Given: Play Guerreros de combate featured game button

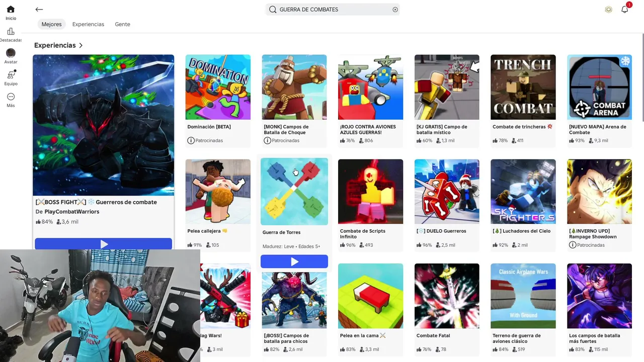Looking at the screenshot, I should pyautogui.click(x=103, y=244).
